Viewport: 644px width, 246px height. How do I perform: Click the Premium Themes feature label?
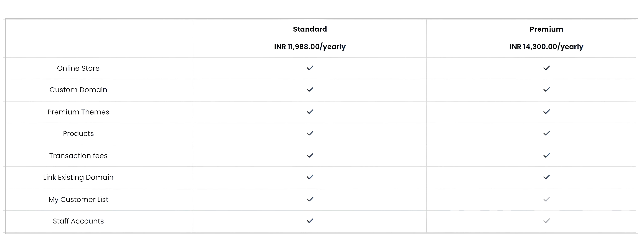point(78,112)
